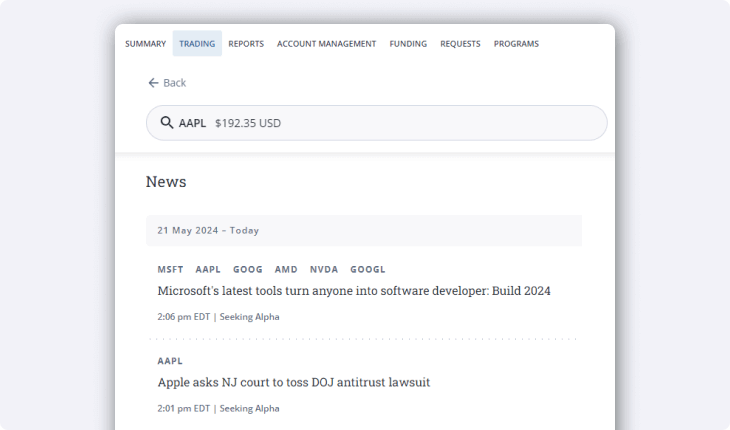Screen dimensions: 730x430
Task: Click AAPL tag above Apple lawsuit headline
Action: click(x=170, y=361)
